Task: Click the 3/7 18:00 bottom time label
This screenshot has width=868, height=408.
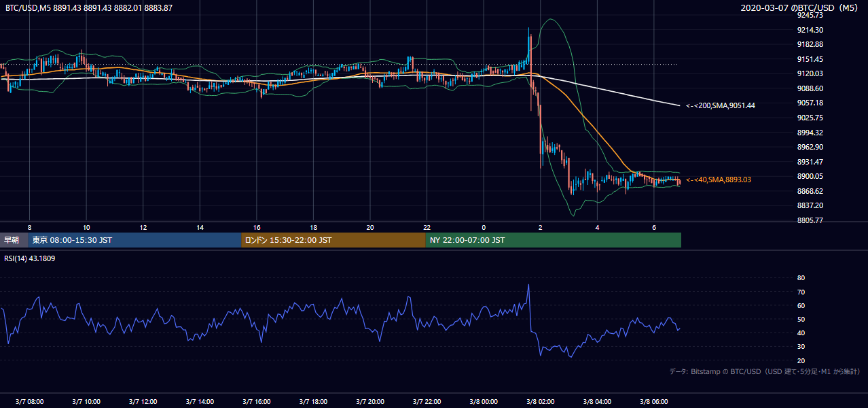Action: (x=313, y=402)
